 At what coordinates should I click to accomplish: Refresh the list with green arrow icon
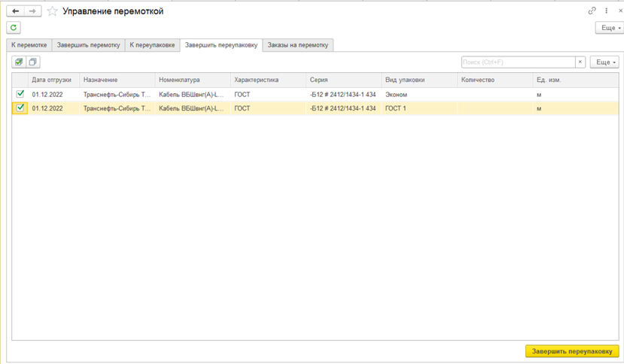[14, 27]
